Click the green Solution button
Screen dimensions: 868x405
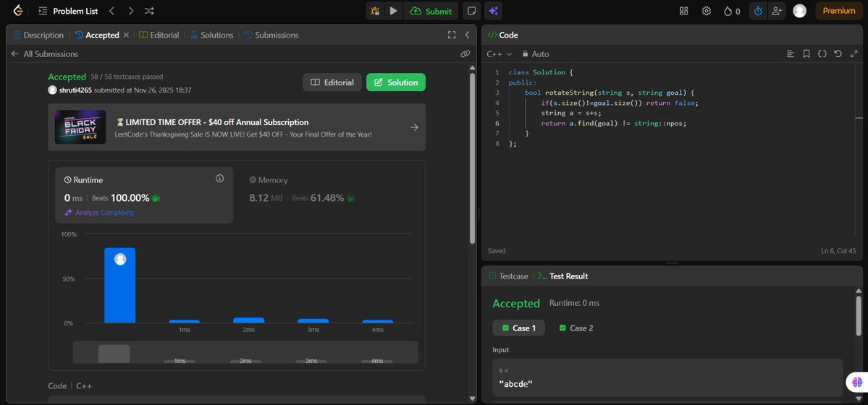point(396,82)
